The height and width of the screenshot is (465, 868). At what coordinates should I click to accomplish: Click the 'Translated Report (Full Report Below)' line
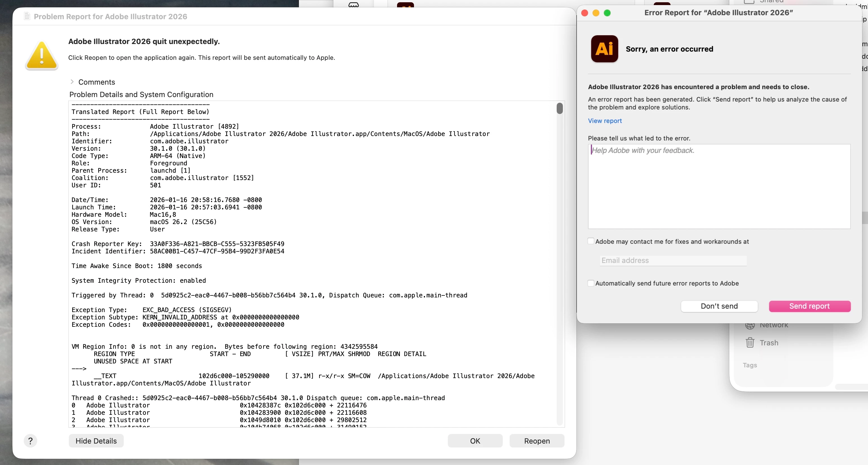pyautogui.click(x=140, y=112)
